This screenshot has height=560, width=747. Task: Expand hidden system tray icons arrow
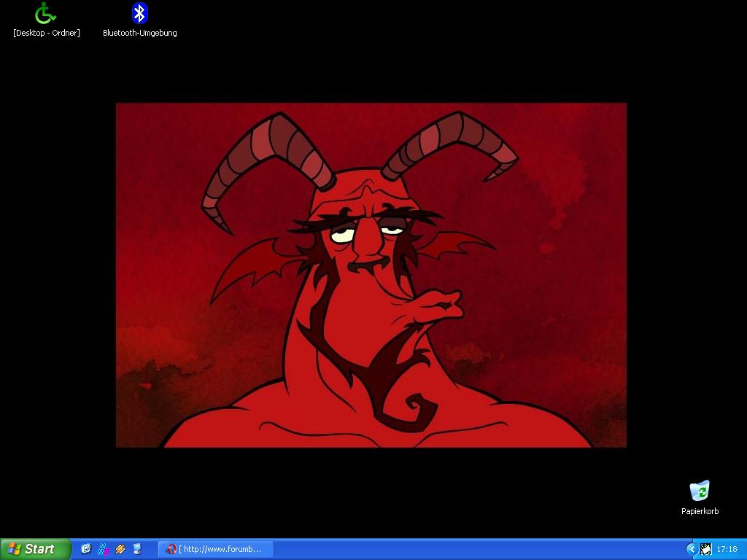point(691,550)
